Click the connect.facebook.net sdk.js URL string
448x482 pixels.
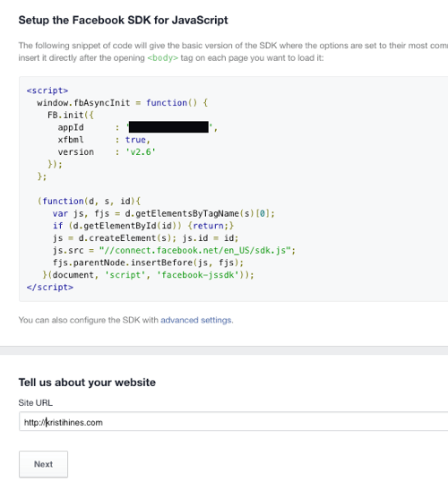(x=195, y=250)
